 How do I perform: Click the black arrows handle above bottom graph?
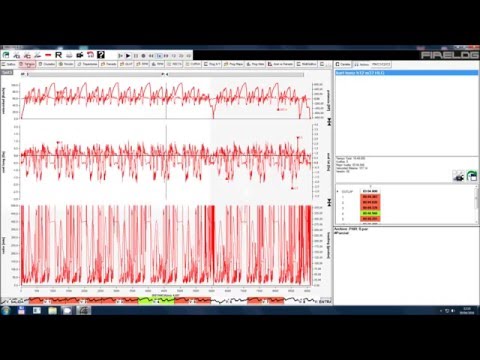click(329, 202)
